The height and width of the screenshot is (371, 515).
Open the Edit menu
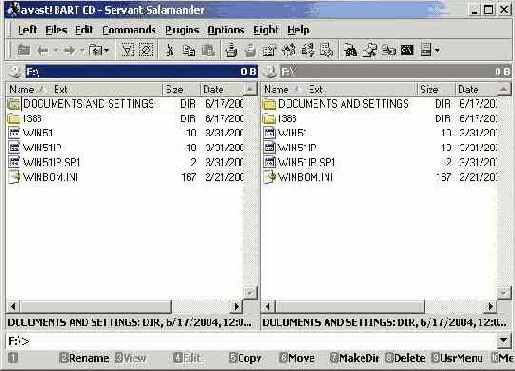tap(84, 30)
